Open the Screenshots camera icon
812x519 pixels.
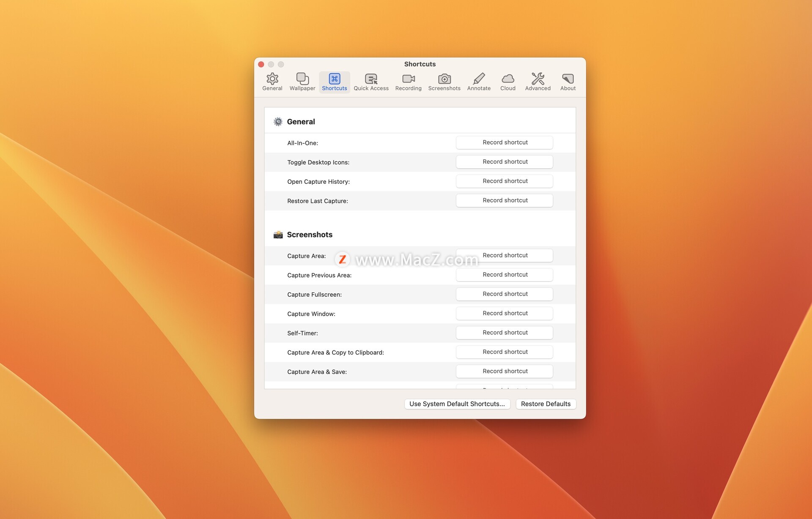444,79
